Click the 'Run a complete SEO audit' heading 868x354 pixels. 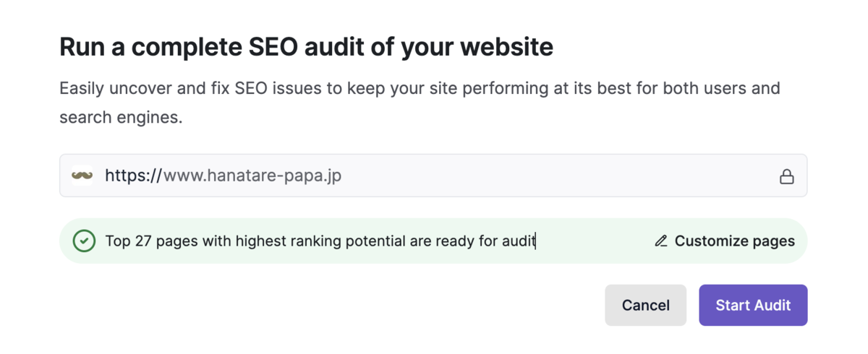coord(306,48)
